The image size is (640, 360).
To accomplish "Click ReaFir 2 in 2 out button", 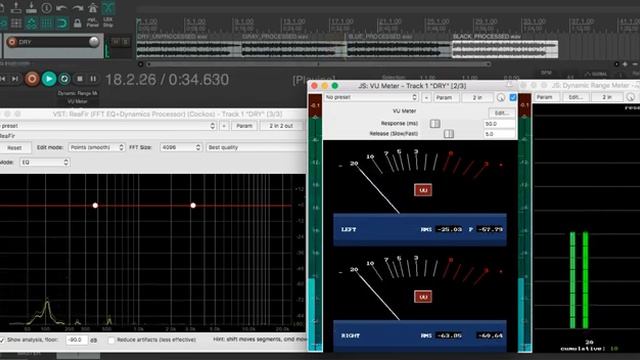I will pyautogui.click(x=281, y=126).
